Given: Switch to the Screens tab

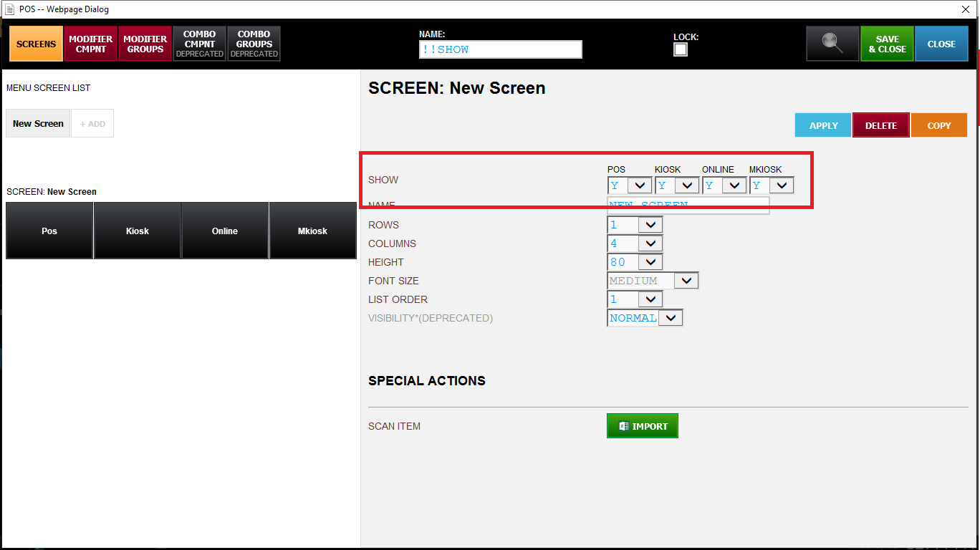Looking at the screenshot, I should point(36,44).
